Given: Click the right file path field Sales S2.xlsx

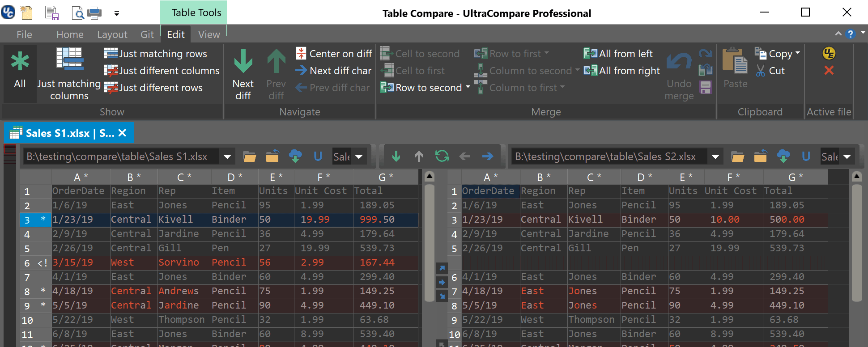Looking at the screenshot, I should pyautogui.click(x=609, y=157).
